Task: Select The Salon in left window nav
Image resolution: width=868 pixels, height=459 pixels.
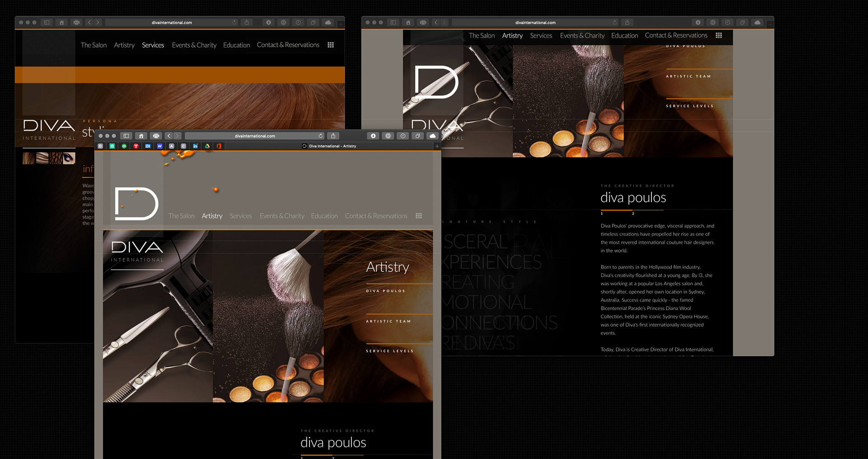Action: (x=94, y=45)
